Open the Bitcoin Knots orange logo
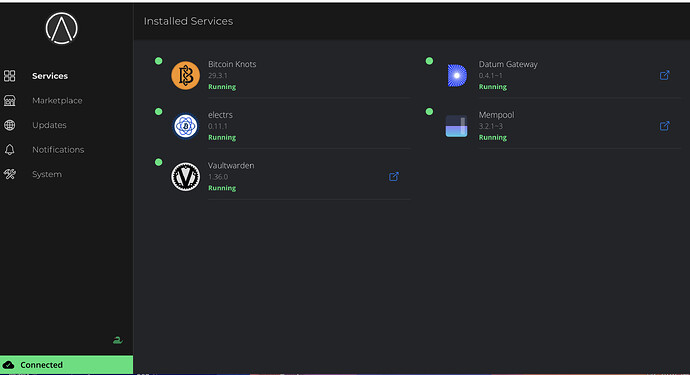Screen dimensions: 690x375 tap(185, 75)
